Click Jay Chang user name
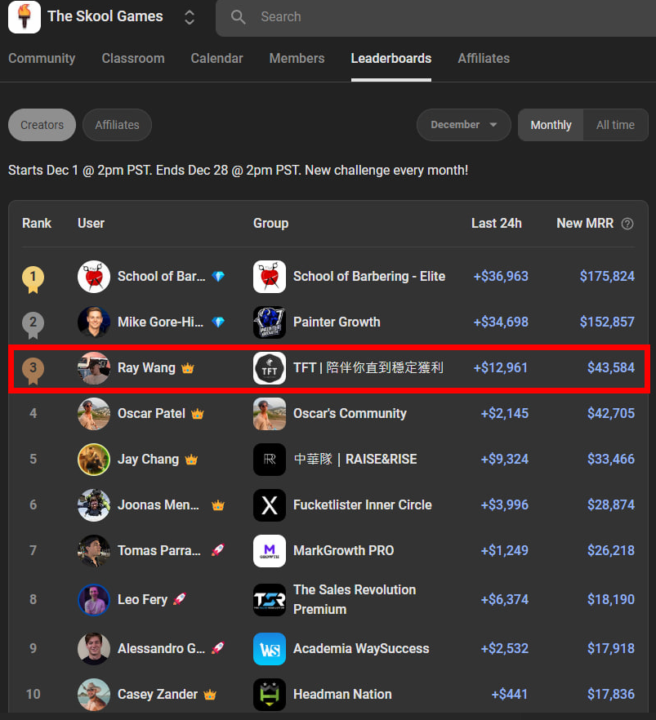The height and width of the screenshot is (720, 656). (148, 459)
